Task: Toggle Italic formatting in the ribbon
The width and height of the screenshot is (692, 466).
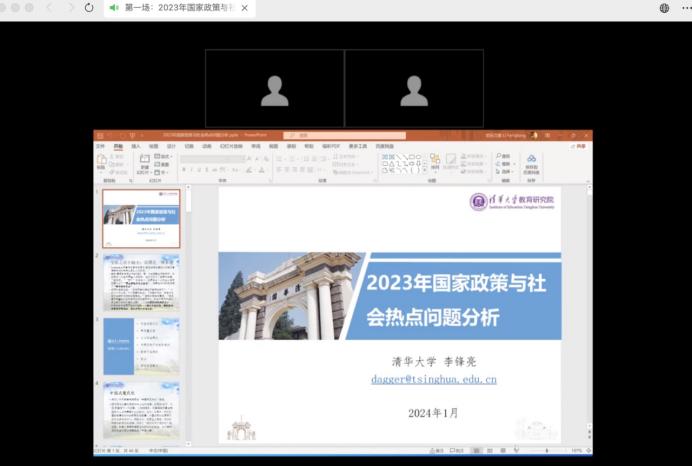Action: coord(192,170)
